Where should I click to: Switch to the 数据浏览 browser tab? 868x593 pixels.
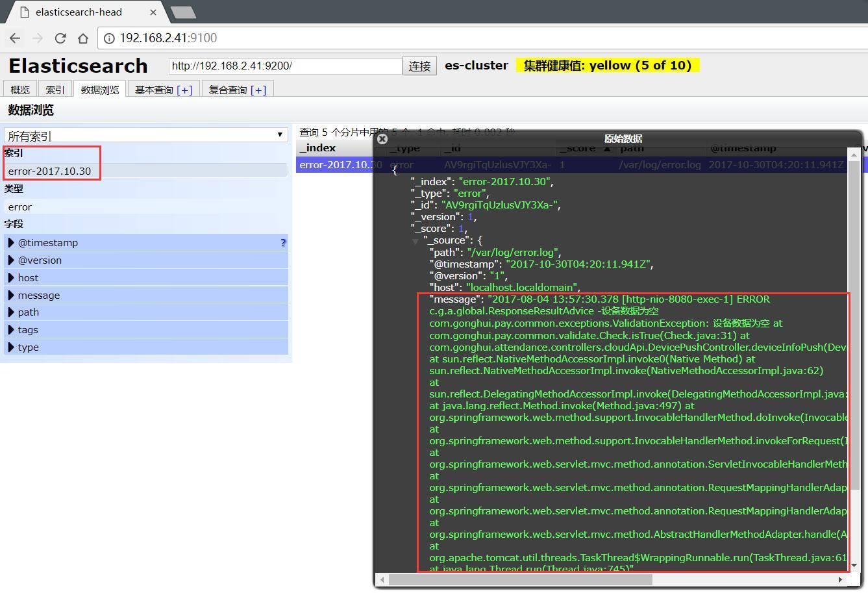coord(100,90)
